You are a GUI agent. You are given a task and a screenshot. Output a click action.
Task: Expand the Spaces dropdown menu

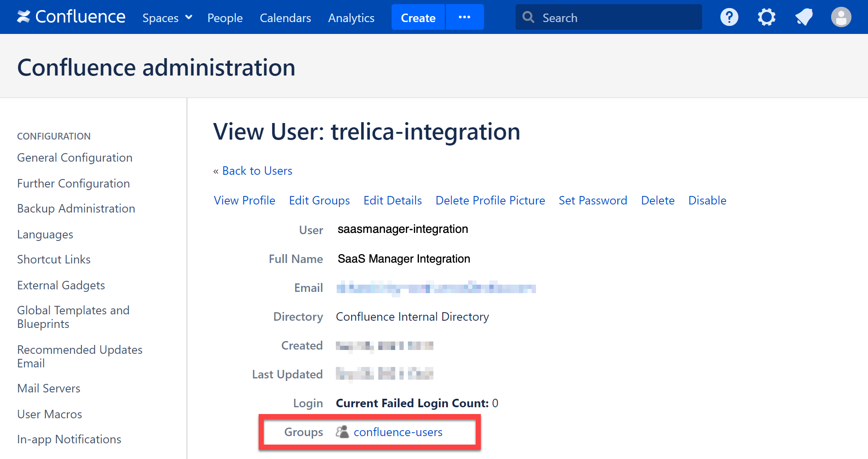point(167,18)
